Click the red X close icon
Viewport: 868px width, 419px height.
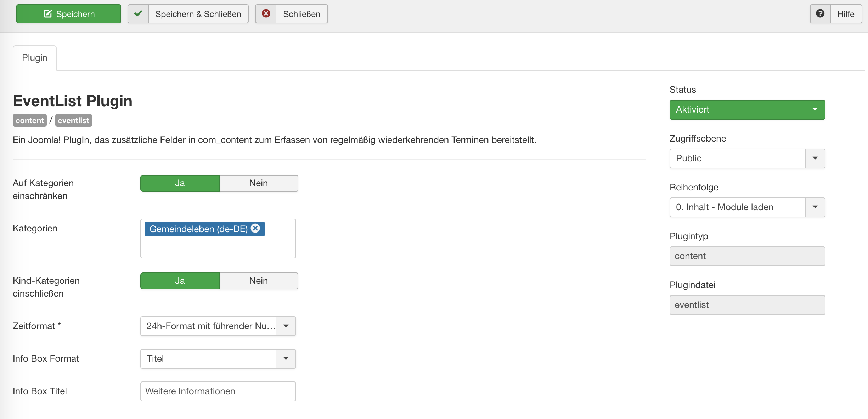[x=266, y=14]
